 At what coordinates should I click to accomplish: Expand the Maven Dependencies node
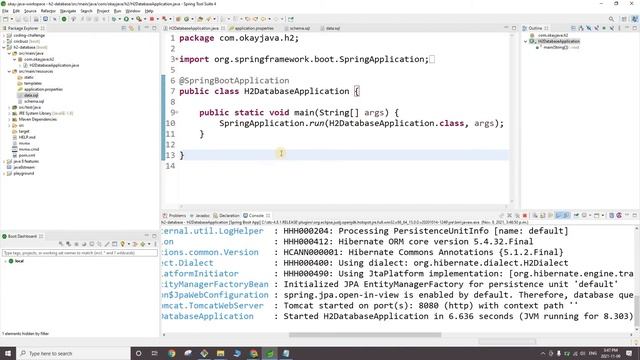(x=9, y=120)
